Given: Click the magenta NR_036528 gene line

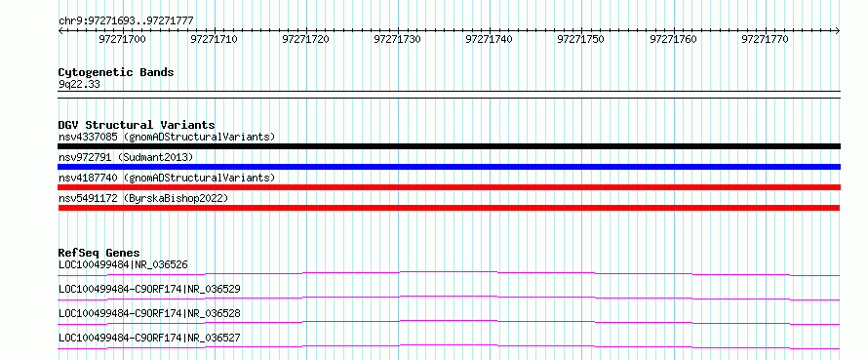Looking at the screenshot, I should click(x=449, y=321).
